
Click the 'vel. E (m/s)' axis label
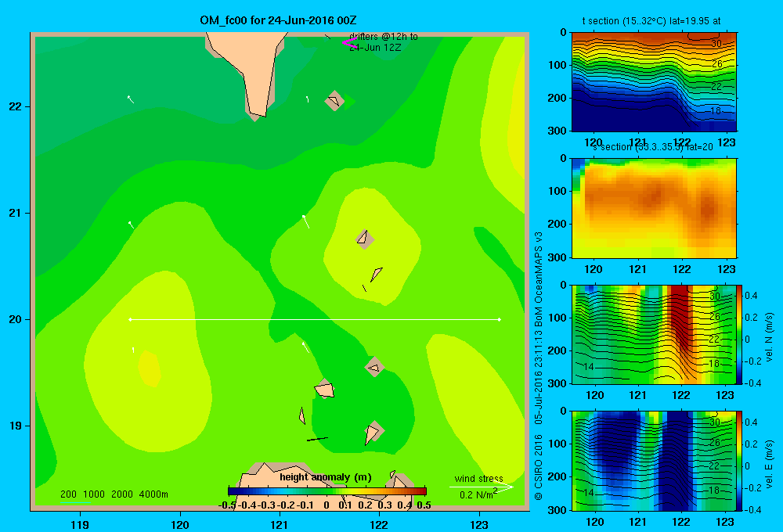tap(769, 464)
